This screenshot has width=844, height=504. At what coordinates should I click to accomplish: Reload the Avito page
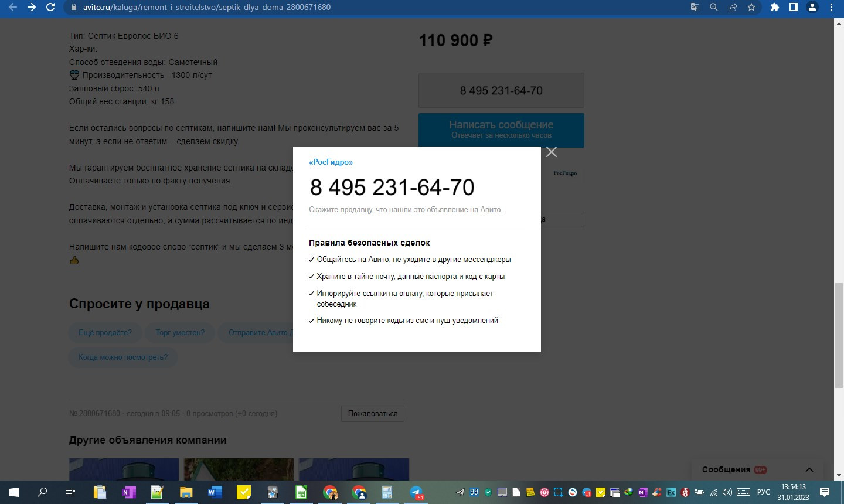coord(50,7)
